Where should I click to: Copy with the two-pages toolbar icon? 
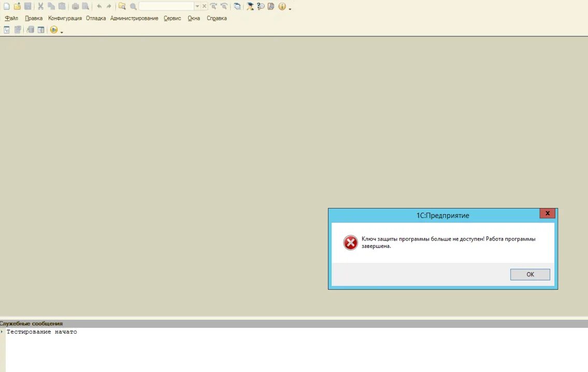(x=51, y=6)
